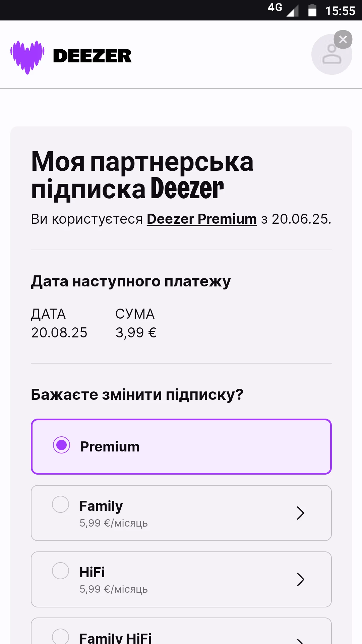The image size is (362, 644).
Task: Open the Deezer Premium link
Action: coord(202,219)
